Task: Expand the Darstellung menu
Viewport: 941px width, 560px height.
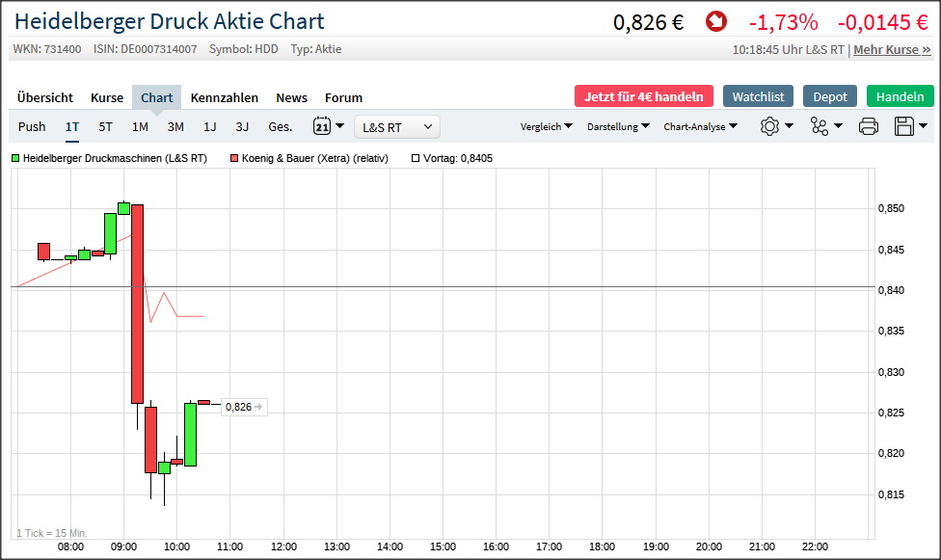Action: point(618,126)
